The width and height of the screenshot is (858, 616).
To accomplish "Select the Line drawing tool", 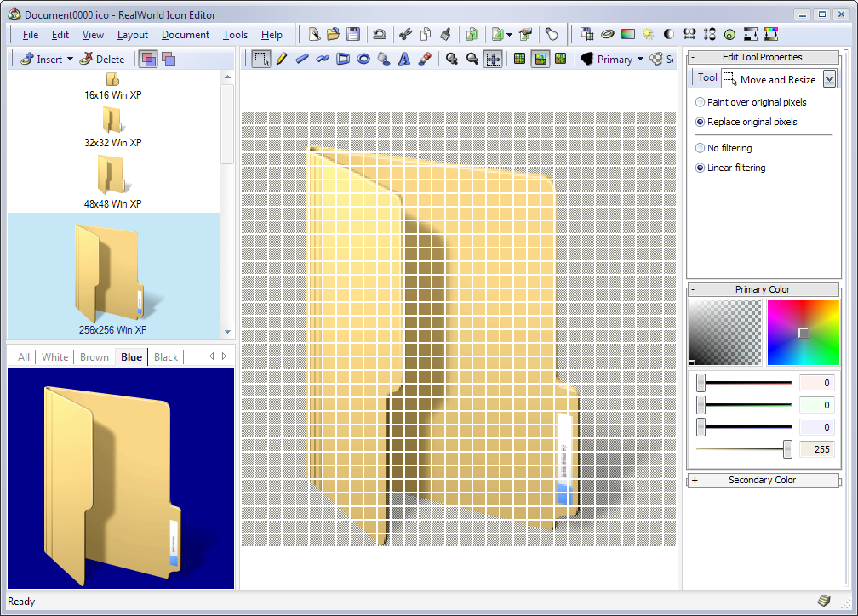I will 301,59.
